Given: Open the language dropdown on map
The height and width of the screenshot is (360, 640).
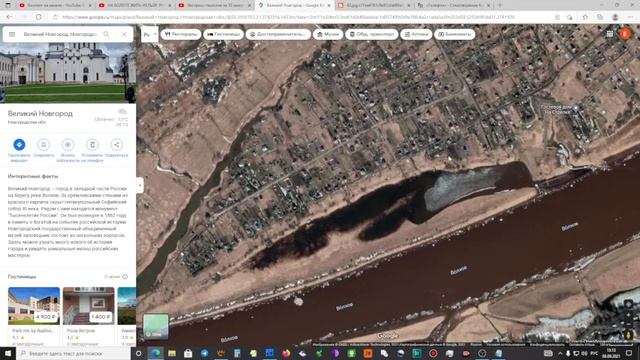Looking at the screenshot, I should (x=149, y=35).
